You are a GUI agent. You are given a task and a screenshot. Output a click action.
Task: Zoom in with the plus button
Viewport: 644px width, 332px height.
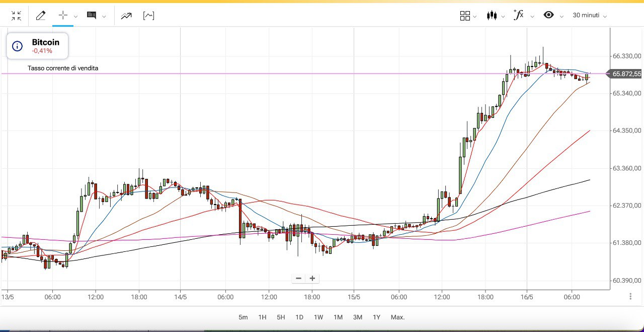tap(312, 278)
